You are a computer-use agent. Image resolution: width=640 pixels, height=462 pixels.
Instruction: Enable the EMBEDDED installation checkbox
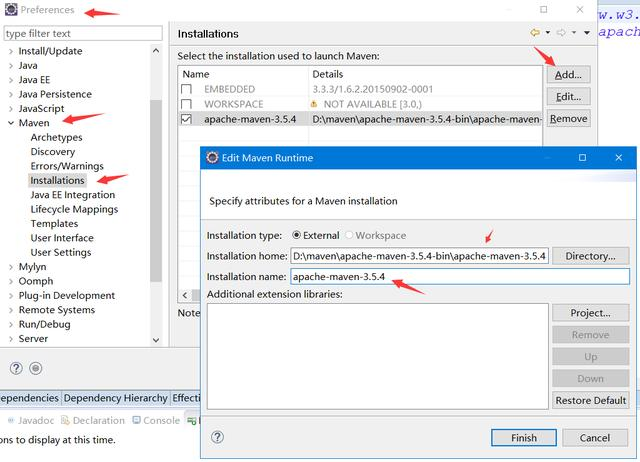[186, 89]
